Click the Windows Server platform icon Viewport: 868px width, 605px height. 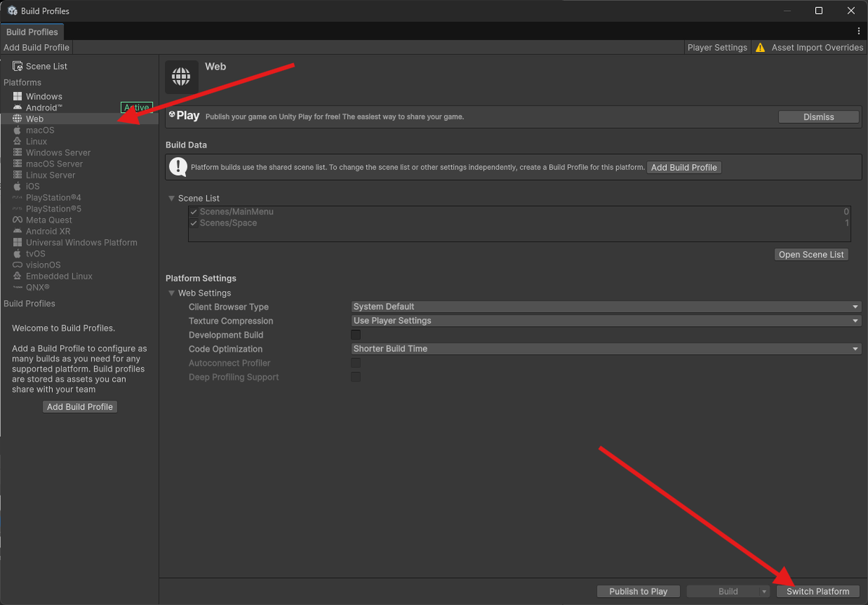(17, 153)
